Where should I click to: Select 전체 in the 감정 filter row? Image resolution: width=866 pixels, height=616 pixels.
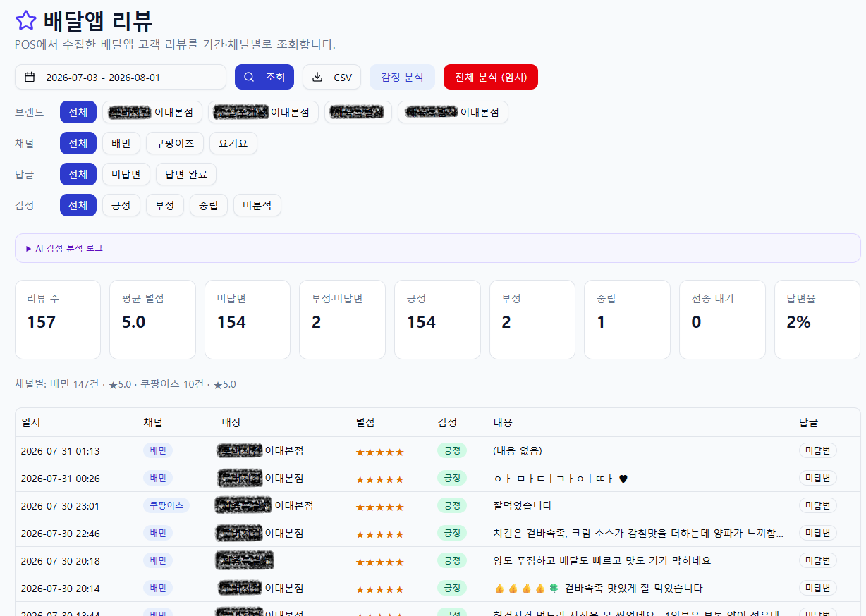tap(78, 205)
